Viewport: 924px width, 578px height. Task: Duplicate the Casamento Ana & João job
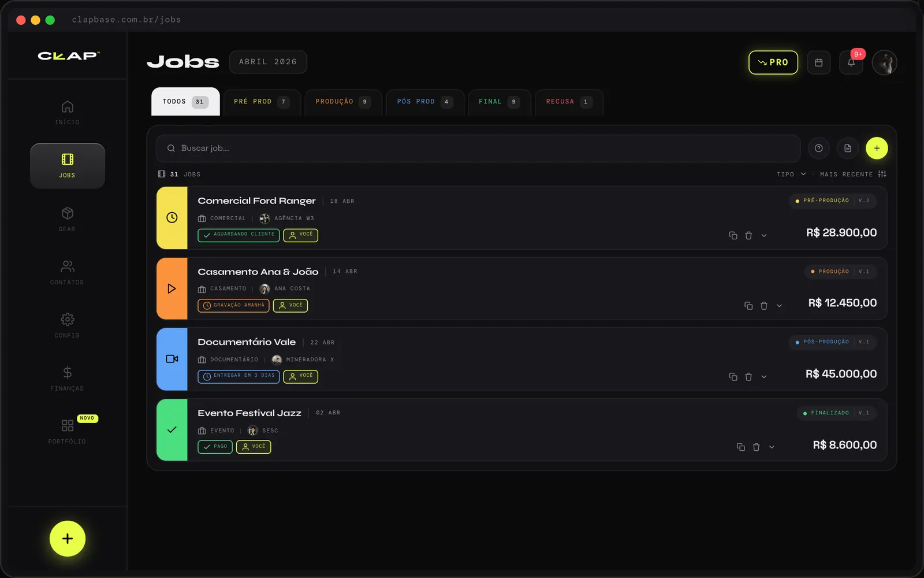pyautogui.click(x=748, y=306)
